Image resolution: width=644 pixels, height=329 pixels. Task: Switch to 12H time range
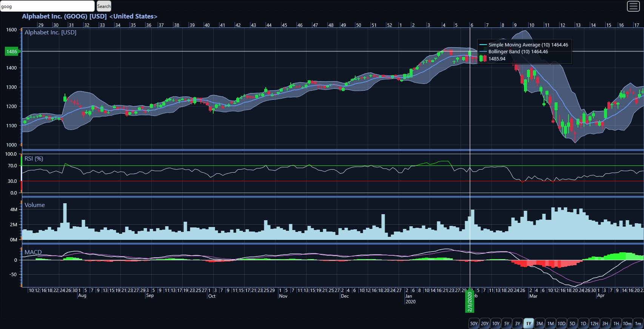click(x=594, y=323)
